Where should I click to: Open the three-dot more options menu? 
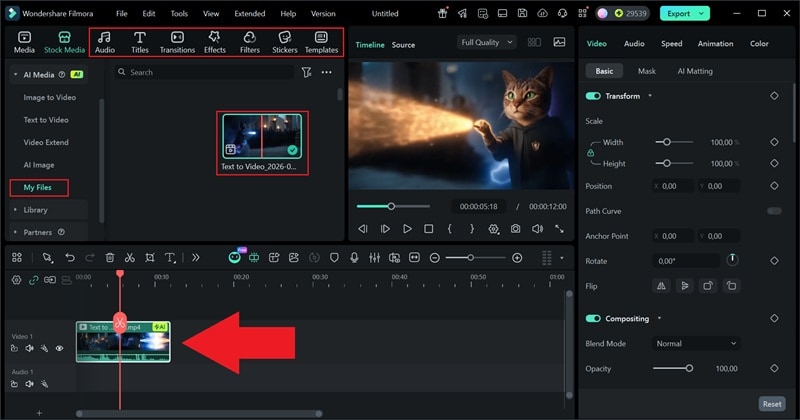(327, 72)
